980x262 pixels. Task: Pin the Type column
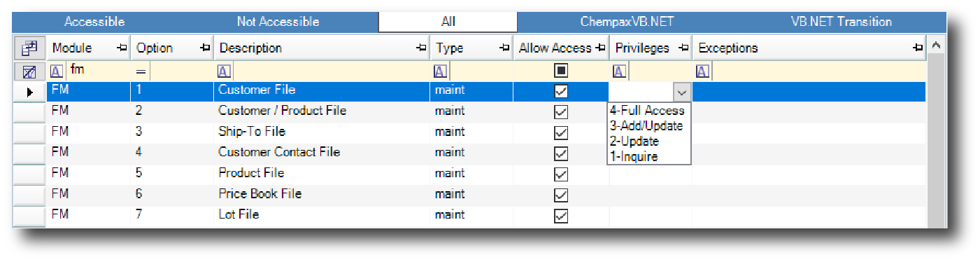[x=504, y=48]
